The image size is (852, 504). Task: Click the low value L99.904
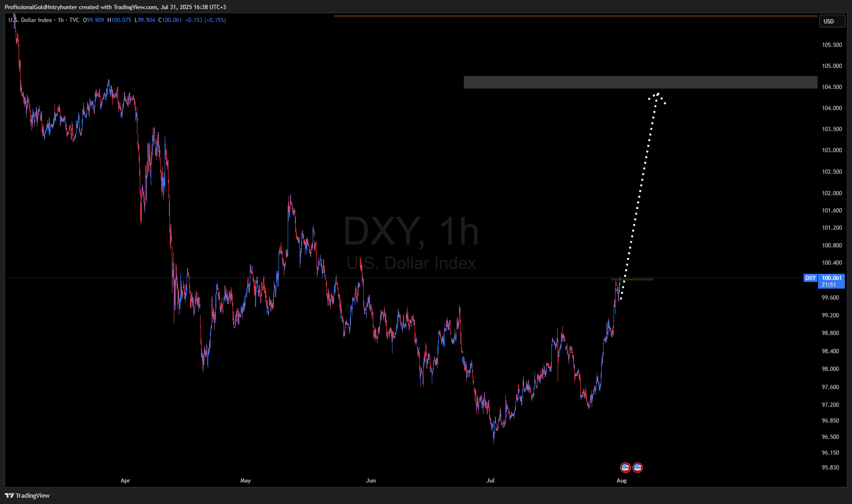(x=145, y=20)
